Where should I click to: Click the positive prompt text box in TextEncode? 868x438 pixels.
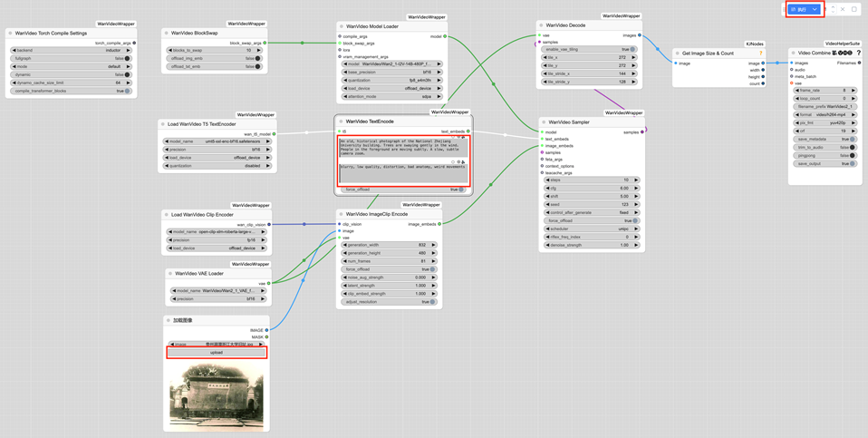point(403,148)
